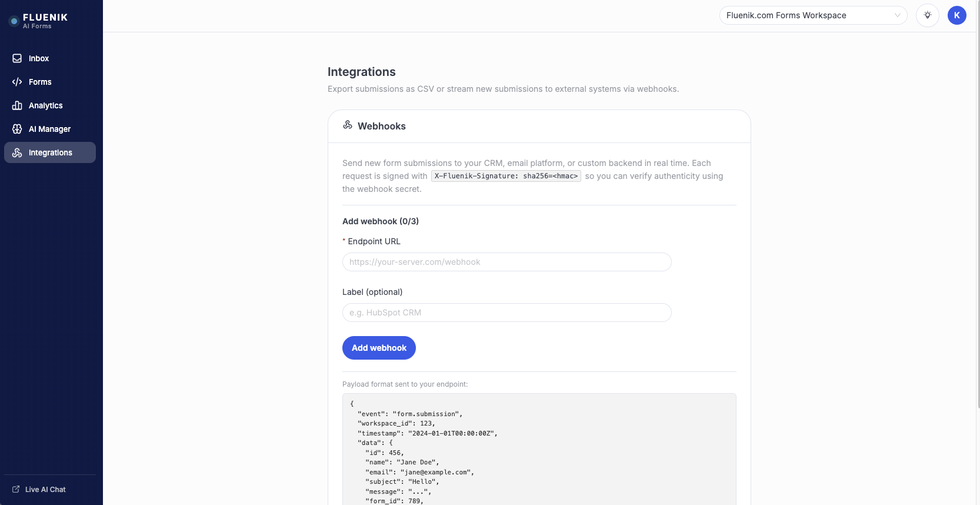The height and width of the screenshot is (505, 980).
Task: Click the Webhooks card header icon
Action: [348, 125]
